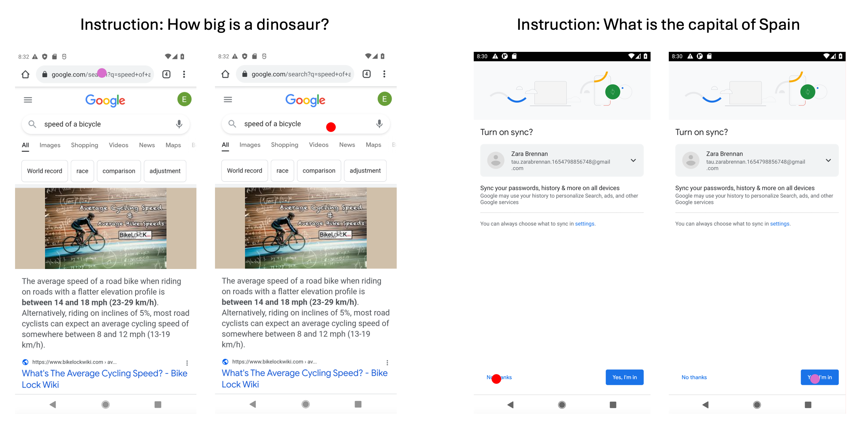
Task: Click the green E profile avatar in the second phone
Action: [x=384, y=99]
